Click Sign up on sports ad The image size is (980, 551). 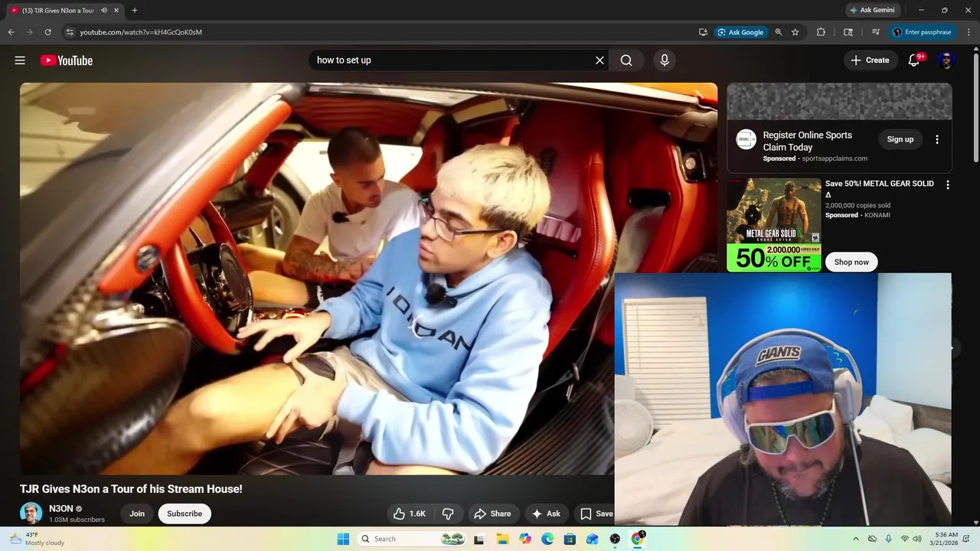click(x=900, y=139)
